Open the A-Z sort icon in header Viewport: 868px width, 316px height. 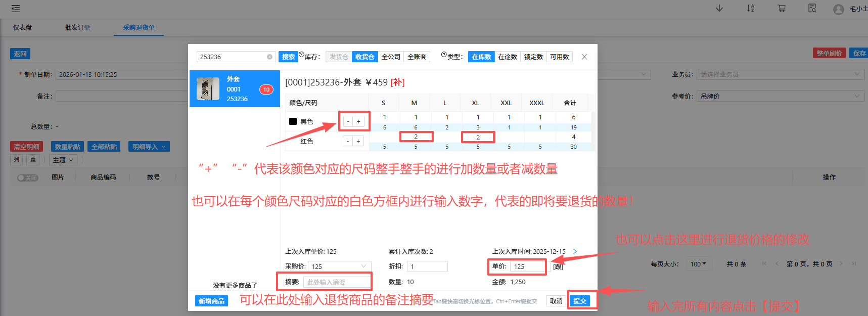pyautogui.click(x=750, y=9)
